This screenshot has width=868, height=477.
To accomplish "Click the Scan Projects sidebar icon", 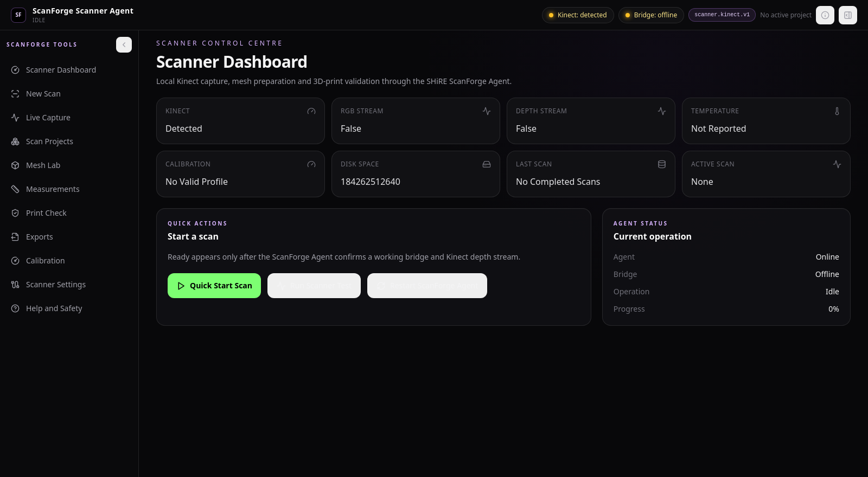I will pos(15,141).
